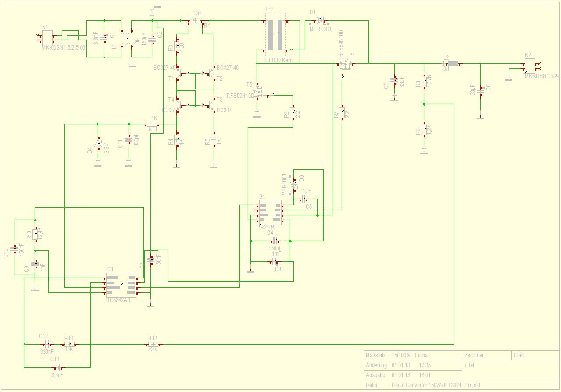This screenshot has width=561, height=392.
Task: Click the 'Änderung' title block field
Action: (x=376, y=365)
